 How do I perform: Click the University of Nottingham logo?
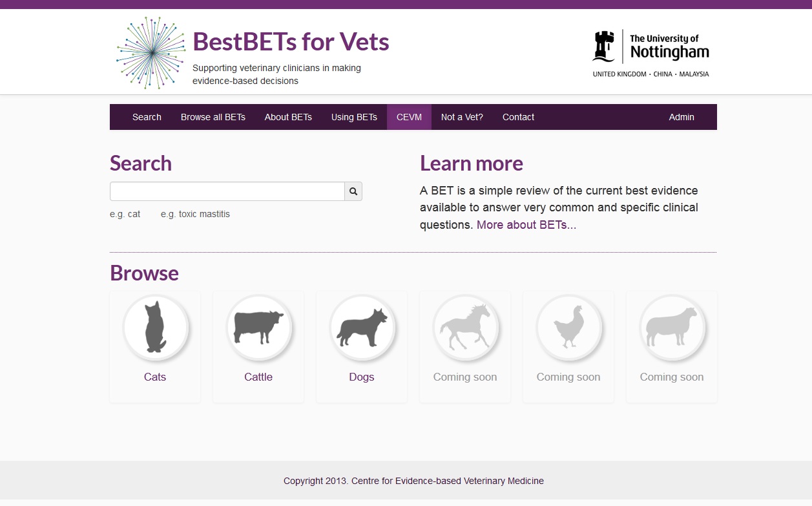[x=651, y=53]
